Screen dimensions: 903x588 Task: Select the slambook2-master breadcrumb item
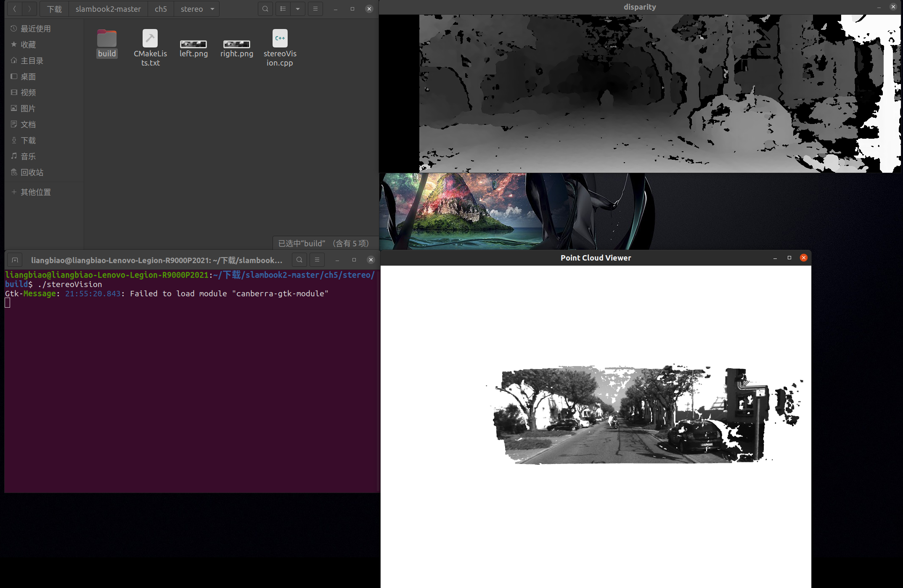click(x=108, y=8)
